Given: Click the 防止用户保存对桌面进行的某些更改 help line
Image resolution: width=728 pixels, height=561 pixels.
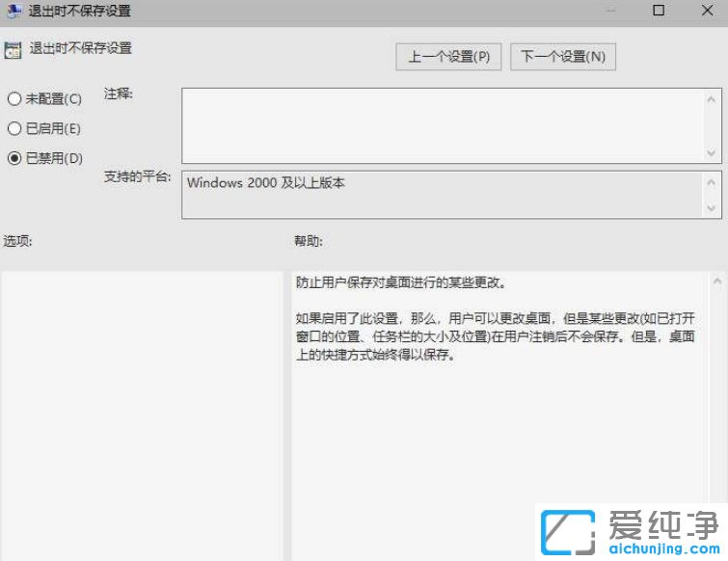Looking at the screenshot, I should point(401,282).
